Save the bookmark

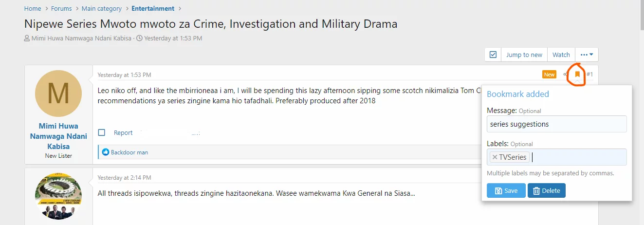[x=506, y=190]
